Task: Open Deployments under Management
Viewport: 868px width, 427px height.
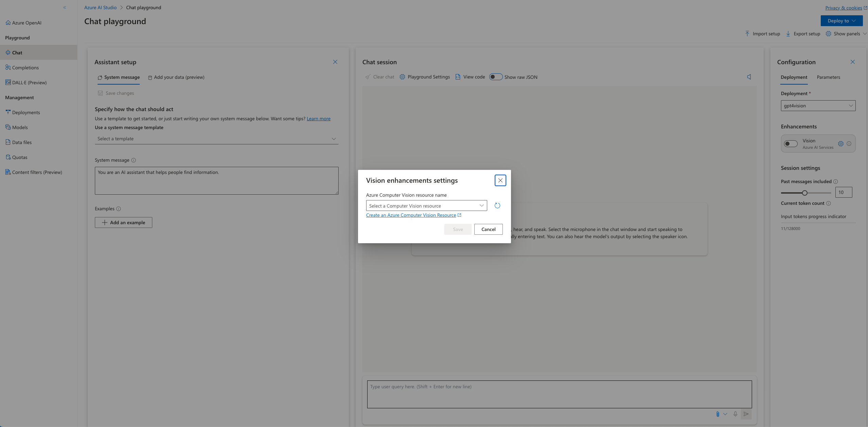Action: click(x=26, y=112)
